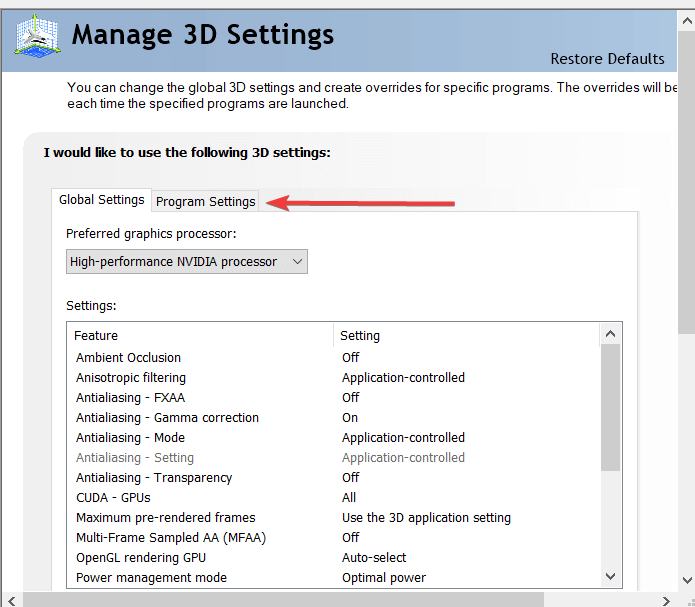Click the Off value for Antialiasing - Transparency
This screenshot has width=695, height=607.
coord(350,477)
